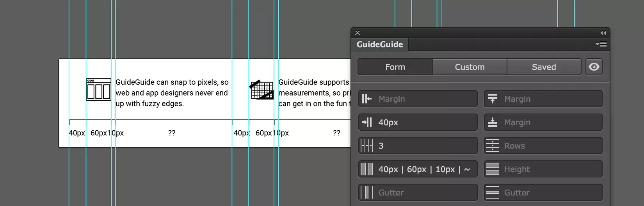Click the row Height icon
The image size is (644, 206).
493,169
